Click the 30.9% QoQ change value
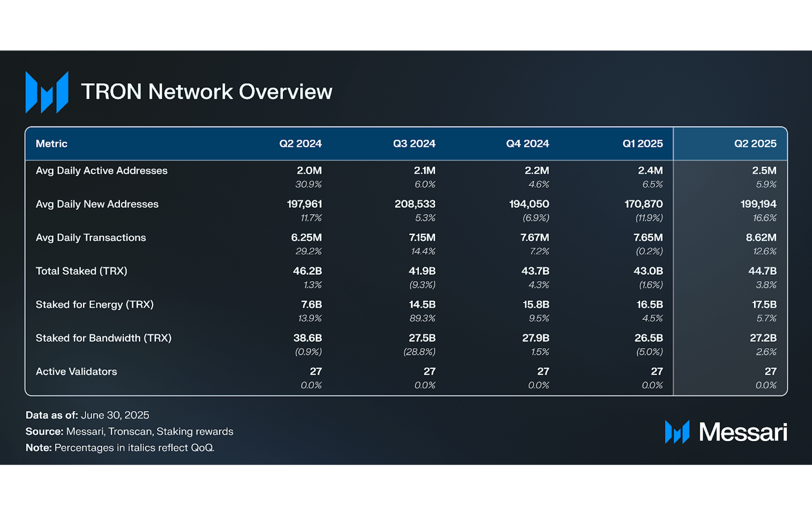The image size is (812, 515). coord(309,185)
